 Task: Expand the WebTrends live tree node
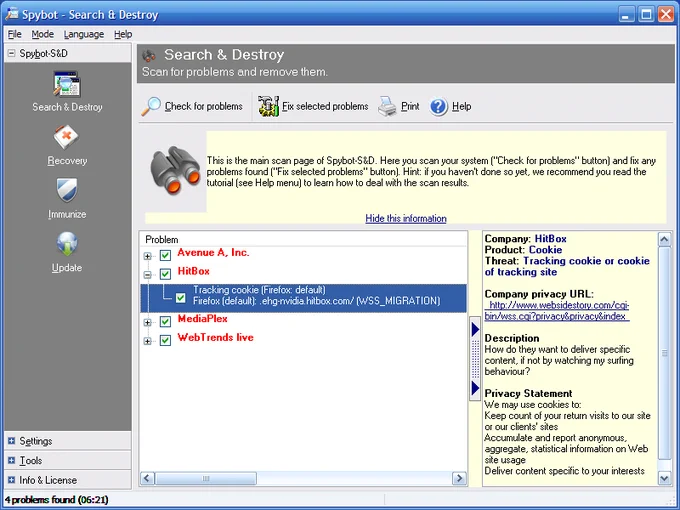147,341
